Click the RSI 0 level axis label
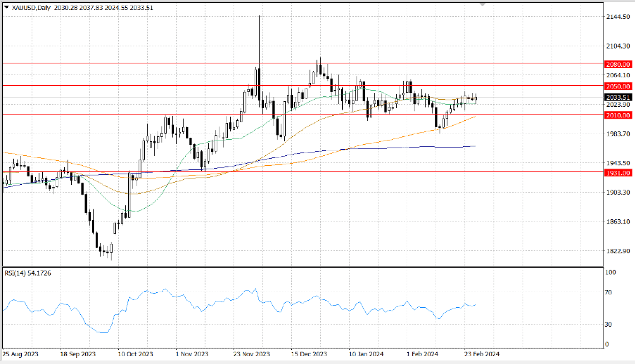The width and height of the screenshot is (636, 364). tap(606, 344)
